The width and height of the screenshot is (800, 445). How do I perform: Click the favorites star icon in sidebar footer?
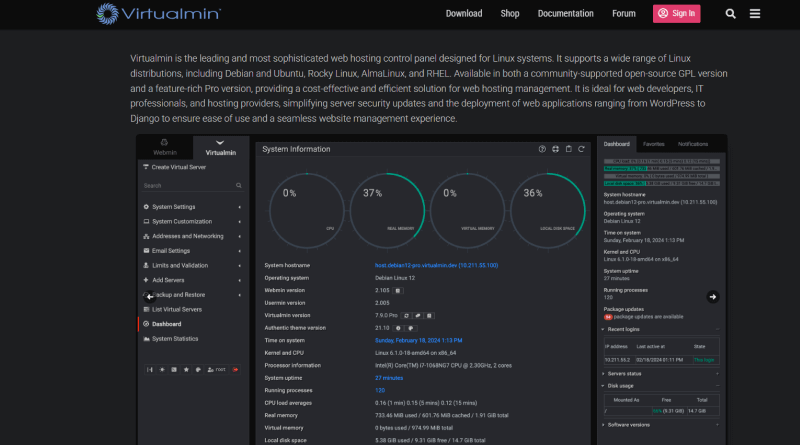click(186, 369)
